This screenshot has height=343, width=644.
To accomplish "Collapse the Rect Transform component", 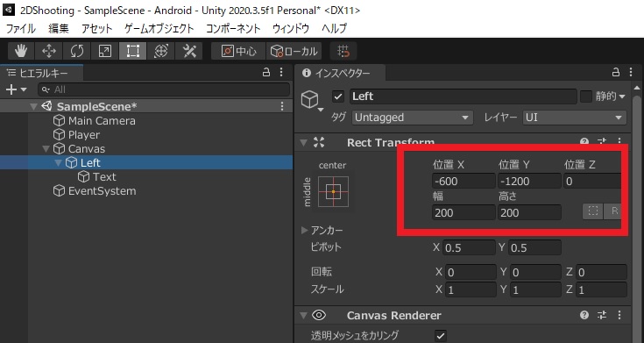I will click(303, 143).
